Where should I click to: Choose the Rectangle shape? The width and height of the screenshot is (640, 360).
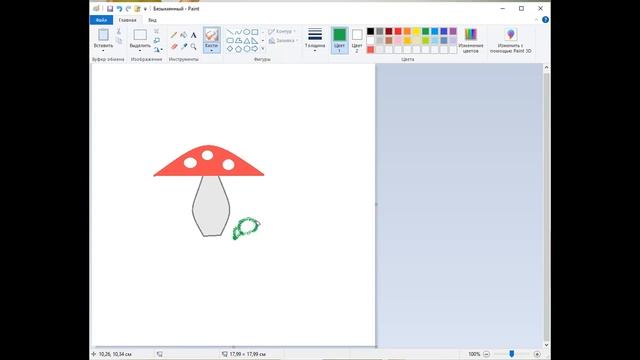coord(255,32)
